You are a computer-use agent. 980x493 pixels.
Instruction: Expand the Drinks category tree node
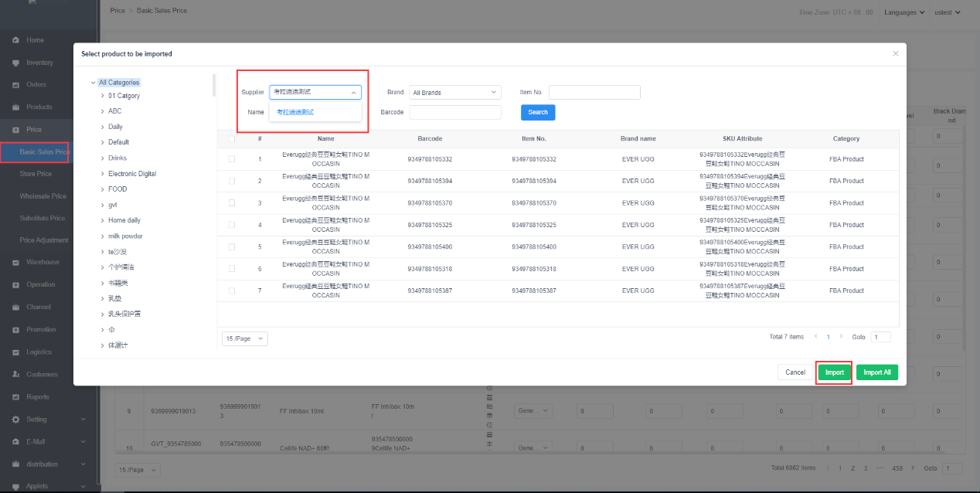pyautogui.click(x=103, y=158)
